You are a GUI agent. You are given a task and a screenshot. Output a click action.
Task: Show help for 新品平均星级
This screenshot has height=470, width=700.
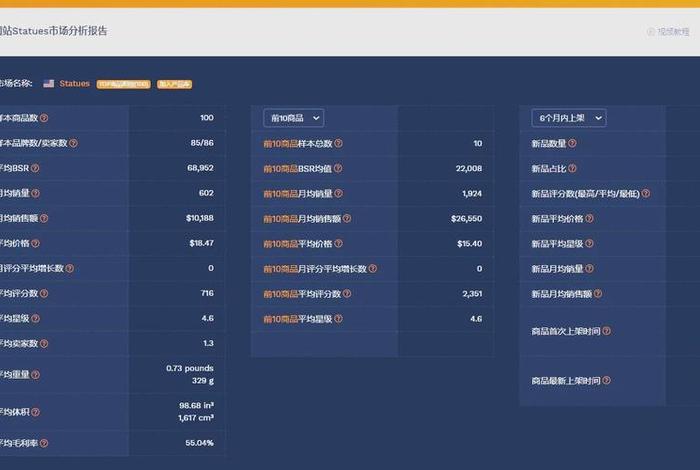click(x=589, y=243)
